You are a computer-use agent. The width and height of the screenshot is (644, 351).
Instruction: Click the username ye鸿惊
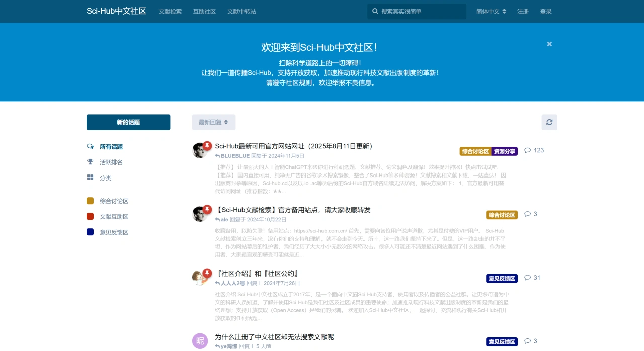(x=229, y=346)
